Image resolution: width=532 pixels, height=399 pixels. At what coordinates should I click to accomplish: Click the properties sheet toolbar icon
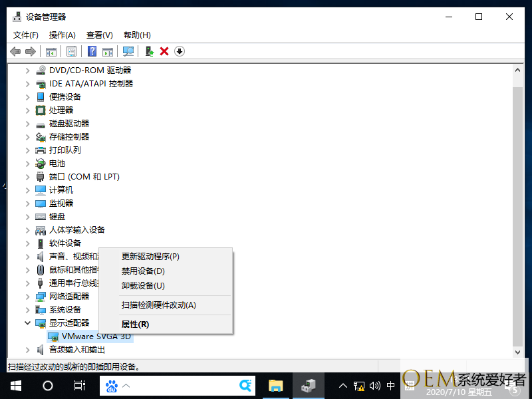pyautogui.click(x=71, y=51)
